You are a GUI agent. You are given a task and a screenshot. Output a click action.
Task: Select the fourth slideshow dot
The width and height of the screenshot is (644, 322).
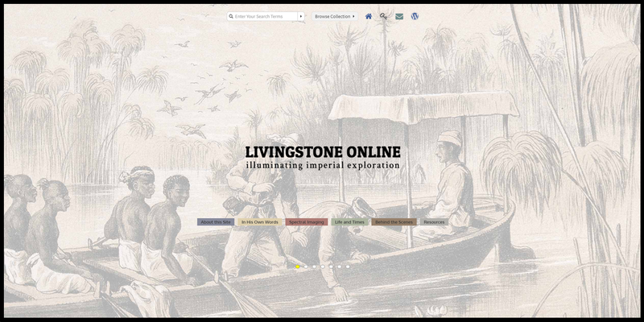tap(323, 266)
